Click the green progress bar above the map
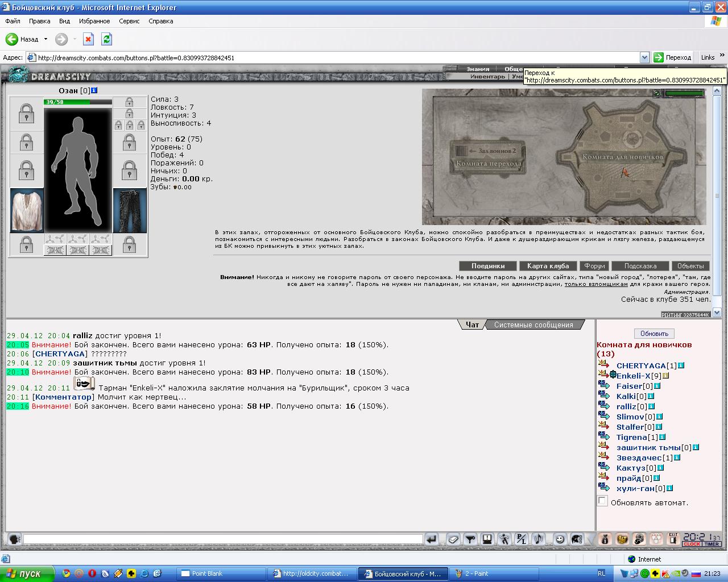 [x=684, y=93]
